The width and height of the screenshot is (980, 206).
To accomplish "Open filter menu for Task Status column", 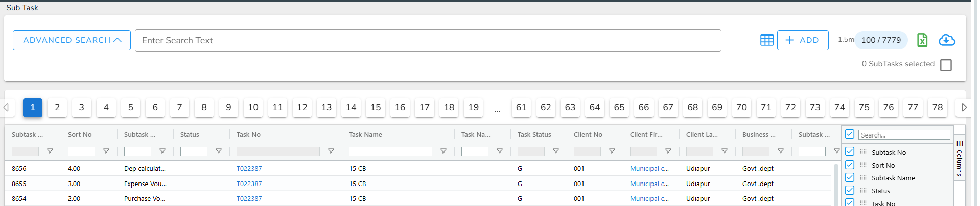I will [x=556, y=151].
